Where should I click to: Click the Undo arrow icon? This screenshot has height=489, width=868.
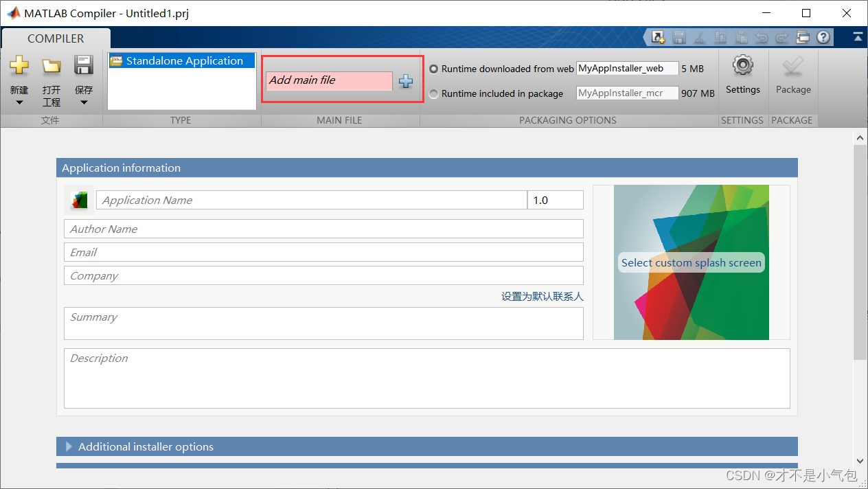(x=762, y=38)
